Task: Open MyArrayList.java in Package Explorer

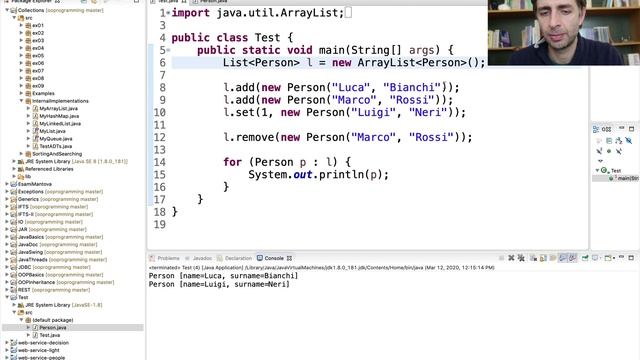Action: (x=58, y=109)
